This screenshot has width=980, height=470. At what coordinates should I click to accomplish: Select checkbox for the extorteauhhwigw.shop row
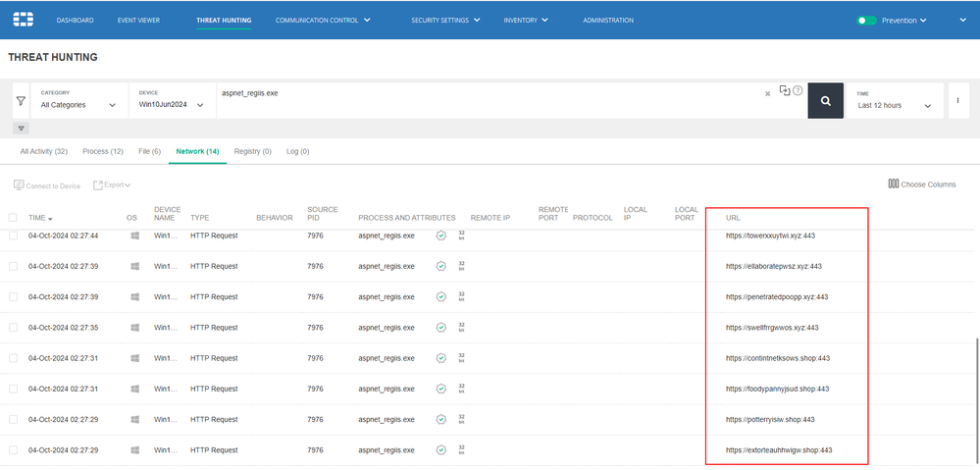pyautogui.click(x=13, y=449)
